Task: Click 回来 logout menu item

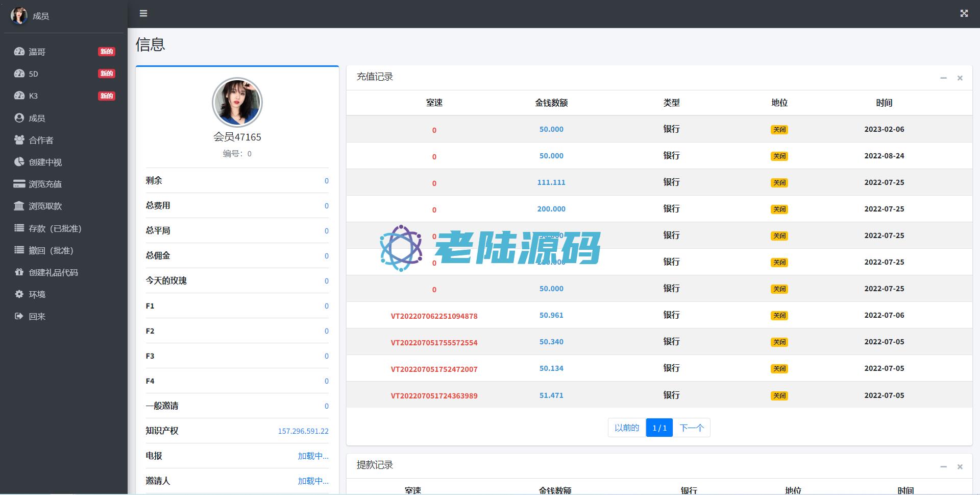Action: [37, 316]
